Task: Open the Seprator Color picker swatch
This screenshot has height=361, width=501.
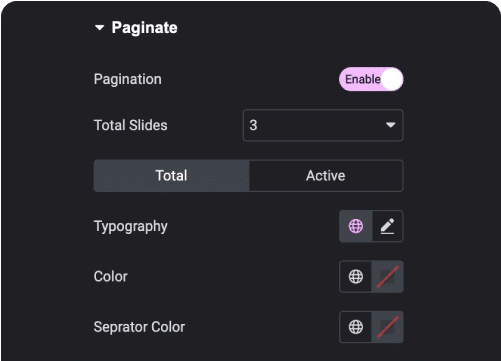Action: (387, 327)
